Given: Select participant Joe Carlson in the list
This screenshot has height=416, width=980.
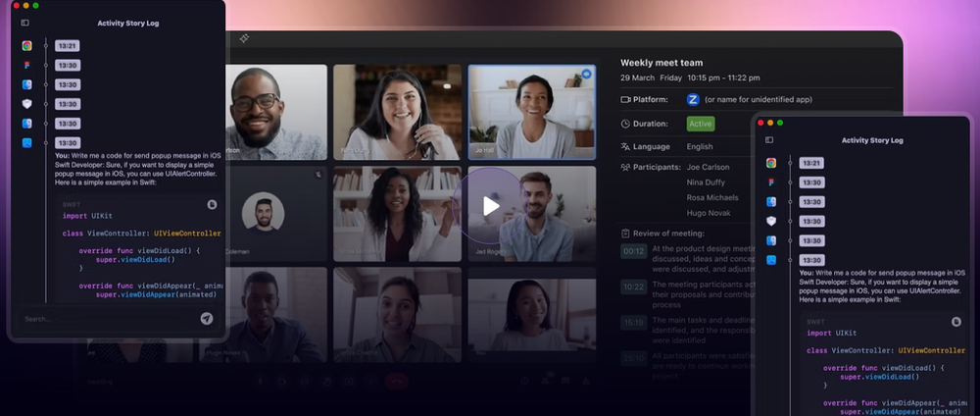Looking at the screenshot, I should point(709,167).
